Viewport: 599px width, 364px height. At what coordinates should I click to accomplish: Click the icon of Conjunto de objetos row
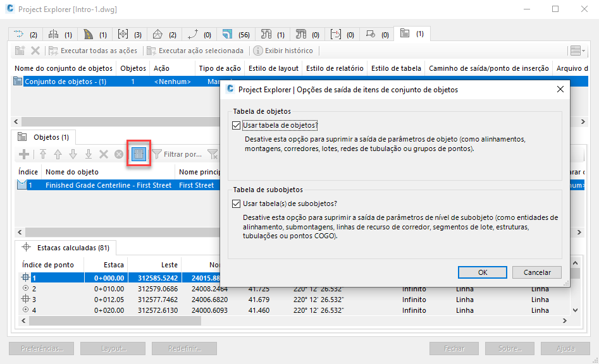18,82
